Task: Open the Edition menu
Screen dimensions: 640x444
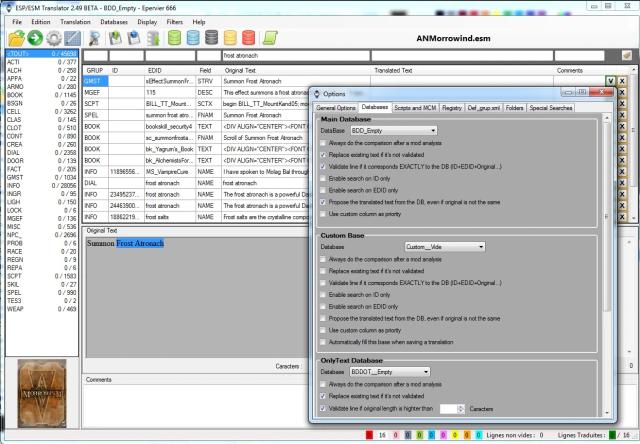Action: (41, 22)
